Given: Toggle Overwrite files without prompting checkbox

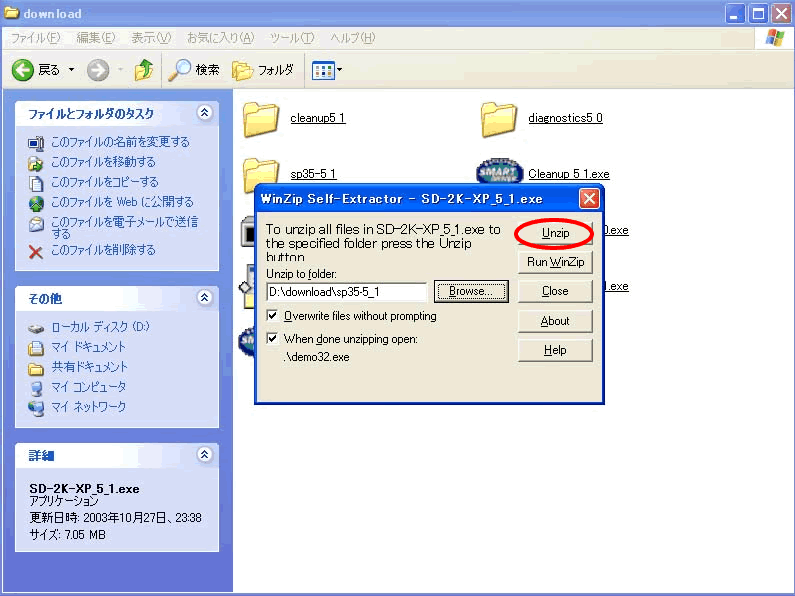Looking at the screenshot, I should click(x=272, y=316).
